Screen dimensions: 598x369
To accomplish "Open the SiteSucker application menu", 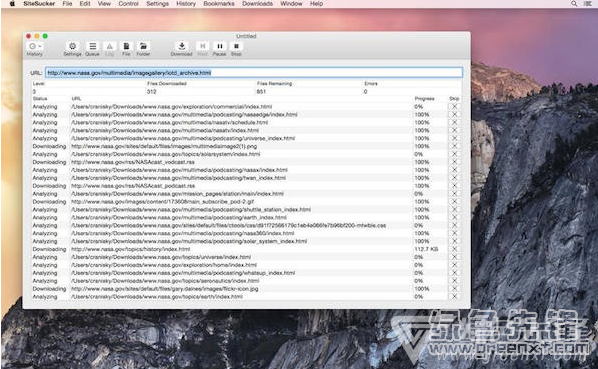I will [39, 3].
